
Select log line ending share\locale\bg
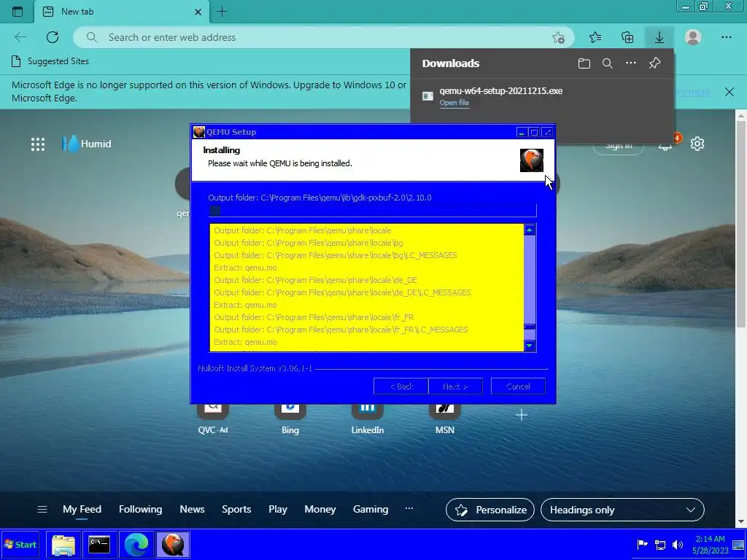click(x=309, y=243)
